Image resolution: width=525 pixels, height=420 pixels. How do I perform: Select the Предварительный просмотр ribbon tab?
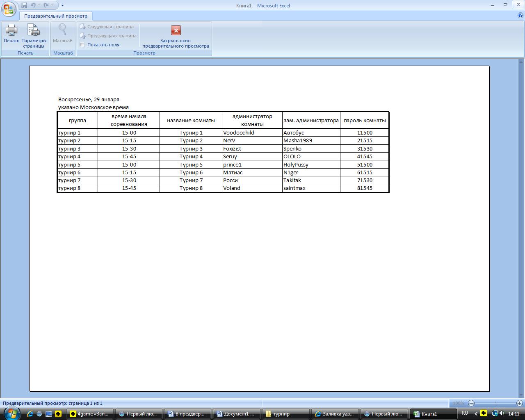pos(56,16)
